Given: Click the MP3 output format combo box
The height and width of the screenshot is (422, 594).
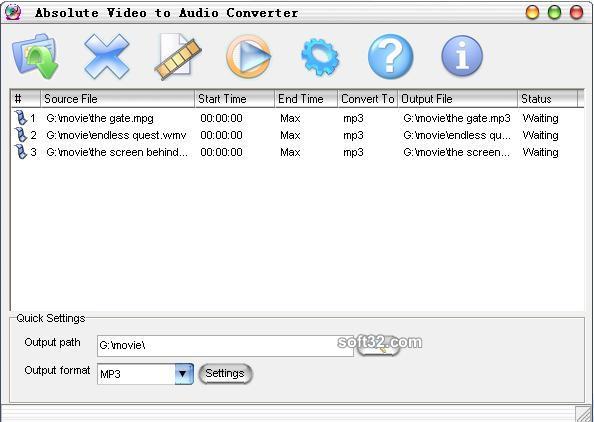Looking at the screenshot, I should [145, 374].
